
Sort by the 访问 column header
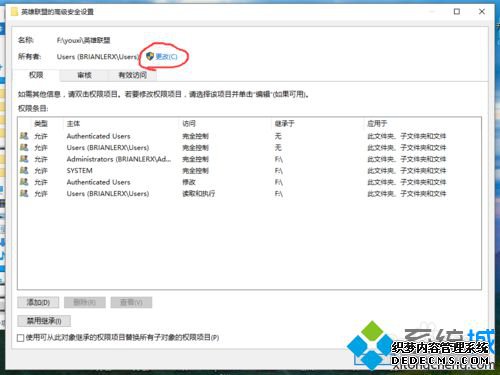point(189,124)
